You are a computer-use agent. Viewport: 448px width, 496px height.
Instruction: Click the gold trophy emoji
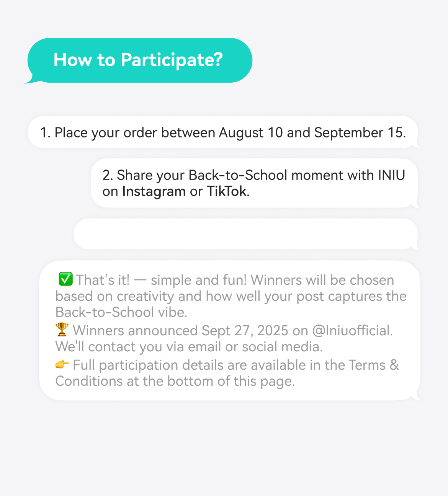[62, 330]
